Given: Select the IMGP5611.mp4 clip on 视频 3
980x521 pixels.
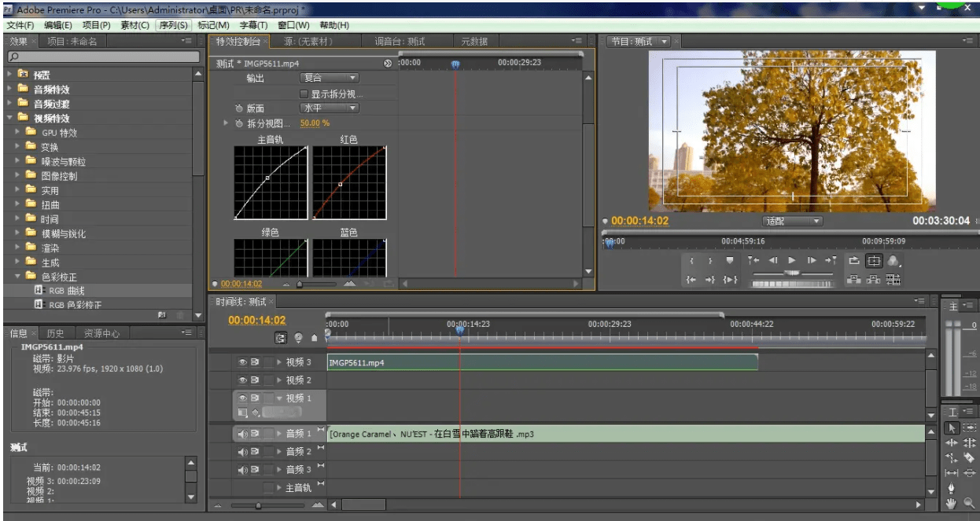Looking at the screenshot, I should [x=542, y=362].
